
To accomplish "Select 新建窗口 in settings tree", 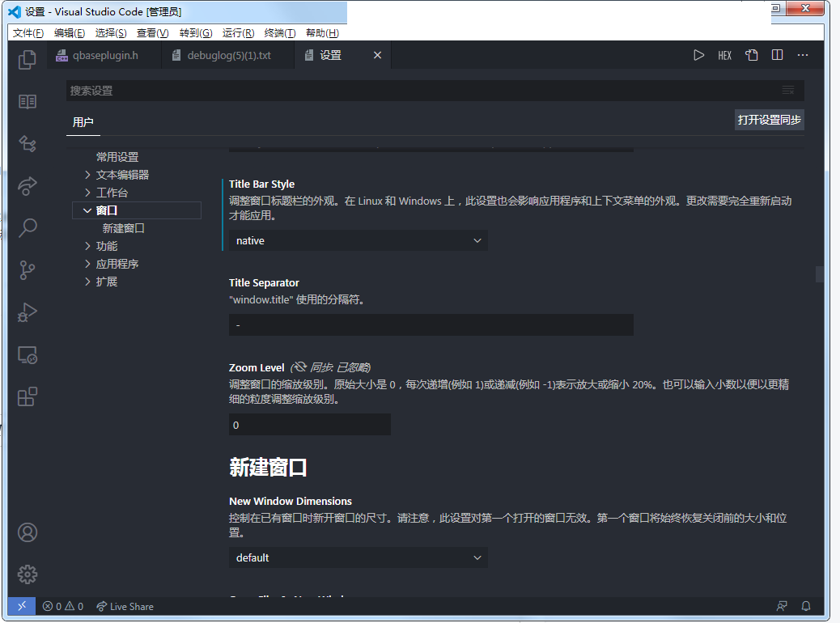I will (123, 228).
